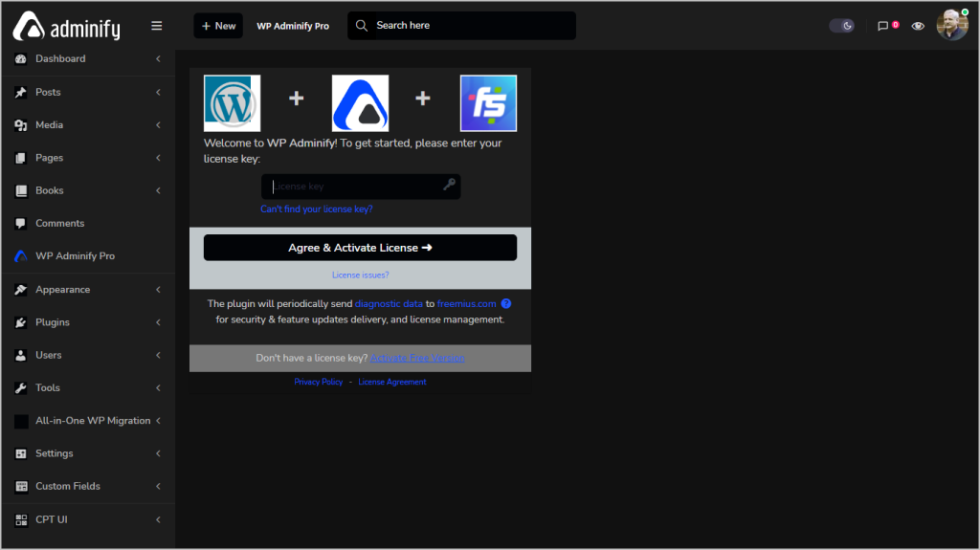
Task: Select the Settings menu label
Action: click(x=55, y=453)
